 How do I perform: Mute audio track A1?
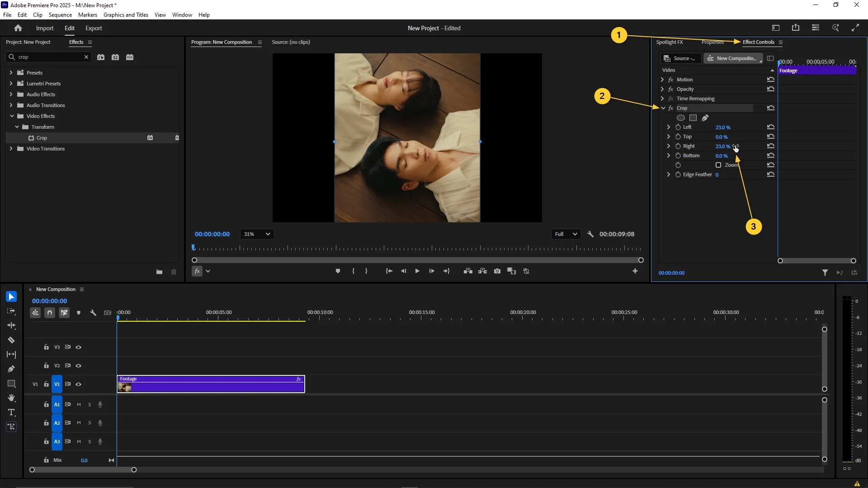click(79, 405)
